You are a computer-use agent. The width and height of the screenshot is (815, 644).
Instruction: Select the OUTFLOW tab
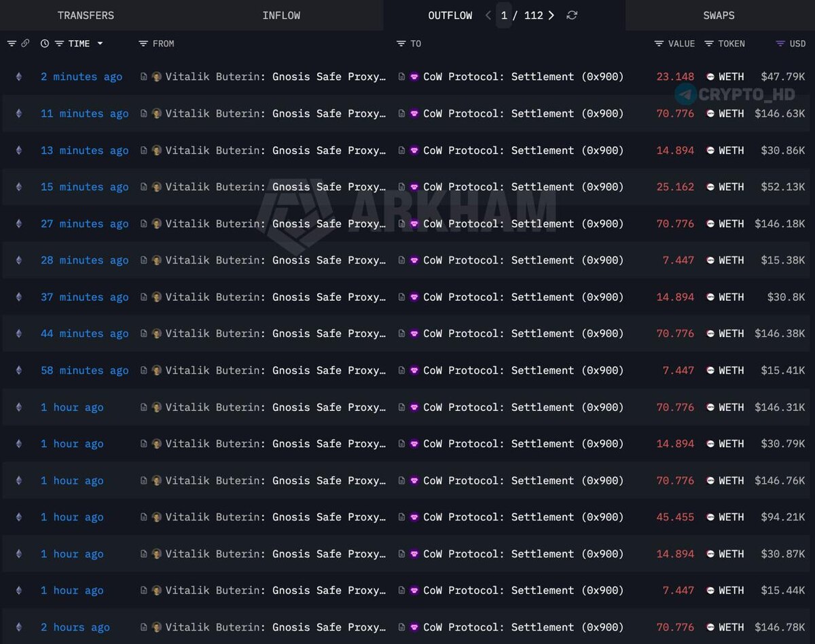[450, 15]
